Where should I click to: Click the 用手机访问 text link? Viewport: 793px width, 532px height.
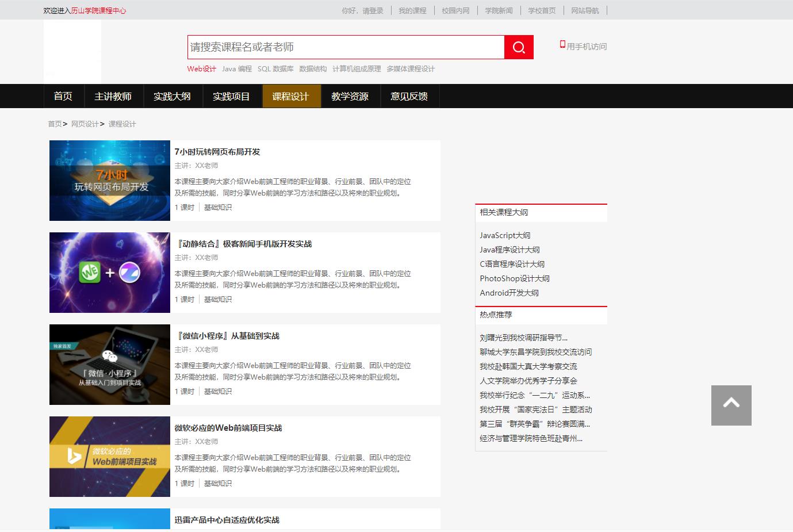(x=587, y=47)
